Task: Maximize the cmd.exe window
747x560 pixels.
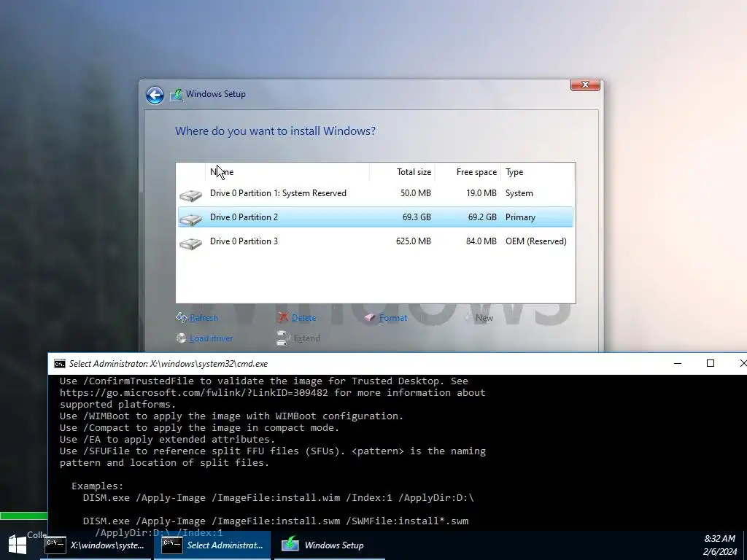Action: click(711, 363)
